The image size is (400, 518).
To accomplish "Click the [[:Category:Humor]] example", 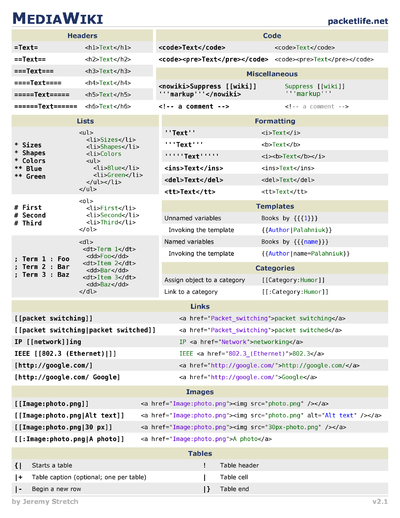I will pyautogui.click(x=295, y=292).
